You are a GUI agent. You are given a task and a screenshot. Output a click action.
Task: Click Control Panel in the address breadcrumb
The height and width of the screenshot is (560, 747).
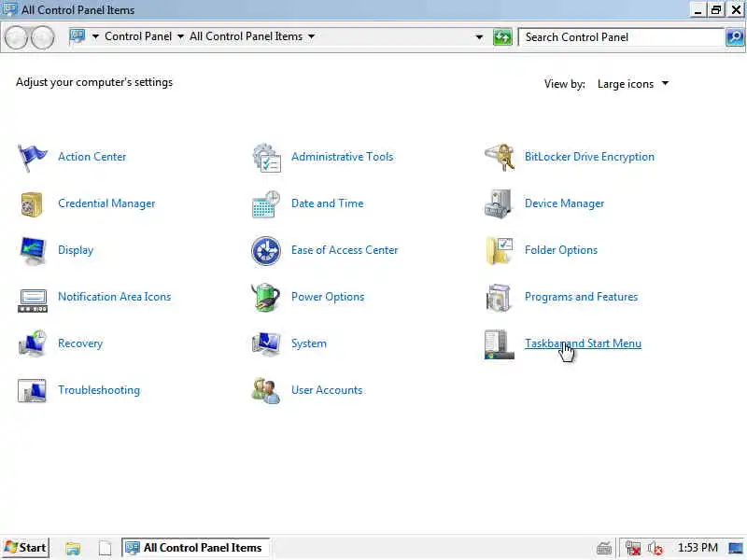coord(138,36)
